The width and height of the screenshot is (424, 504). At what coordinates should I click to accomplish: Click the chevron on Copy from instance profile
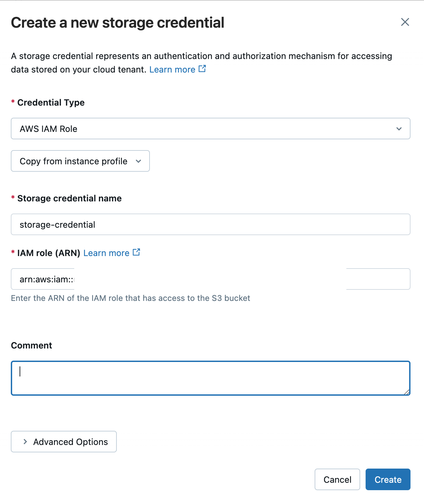tap(138, 161)
